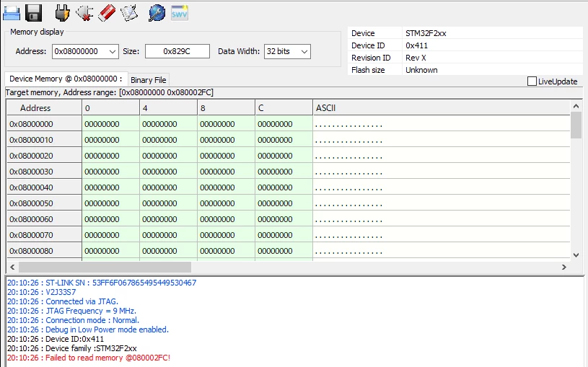Expand the Address dropdown arrow
This screenshot has width=588, height=367.
[x=112, y=52]
